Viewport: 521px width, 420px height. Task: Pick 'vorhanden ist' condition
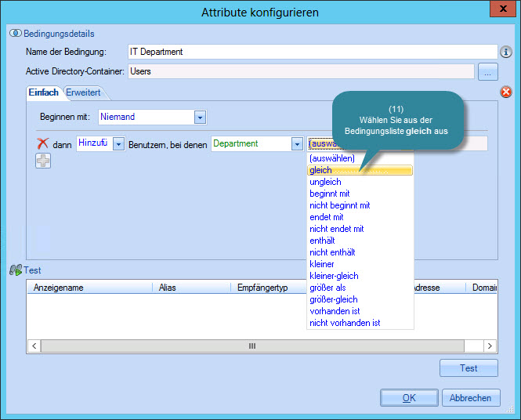click(360, 311)
